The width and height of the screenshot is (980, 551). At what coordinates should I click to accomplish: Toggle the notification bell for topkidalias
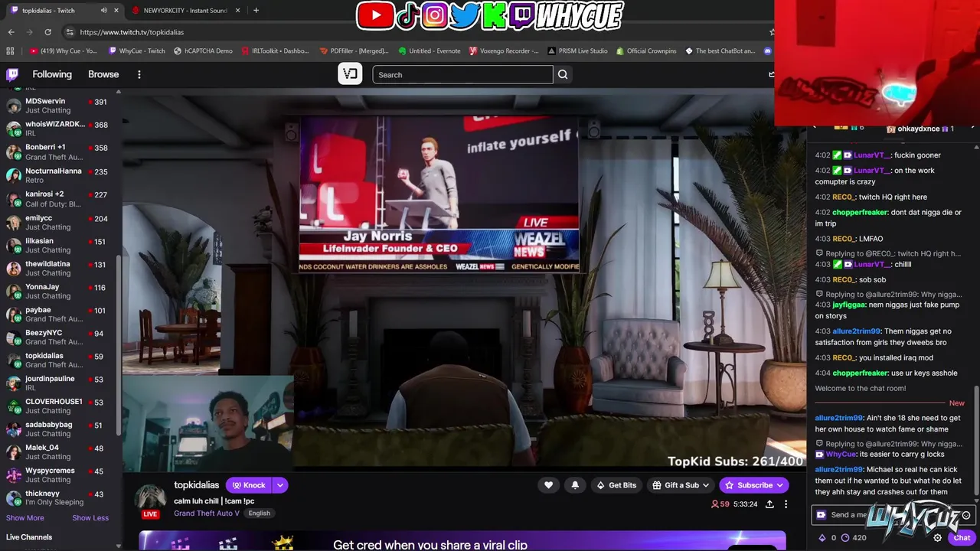coord(575,485)
